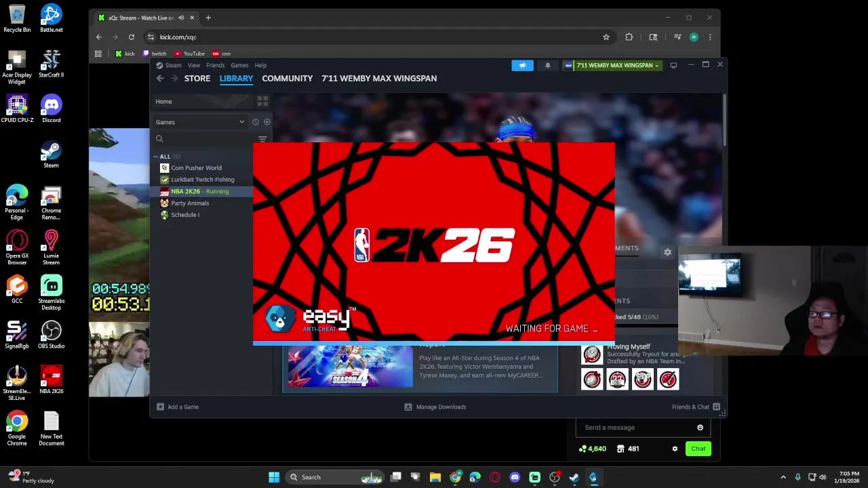Open Chrome extensions puzzle icon
868x488 pixels.
point(629,37)
